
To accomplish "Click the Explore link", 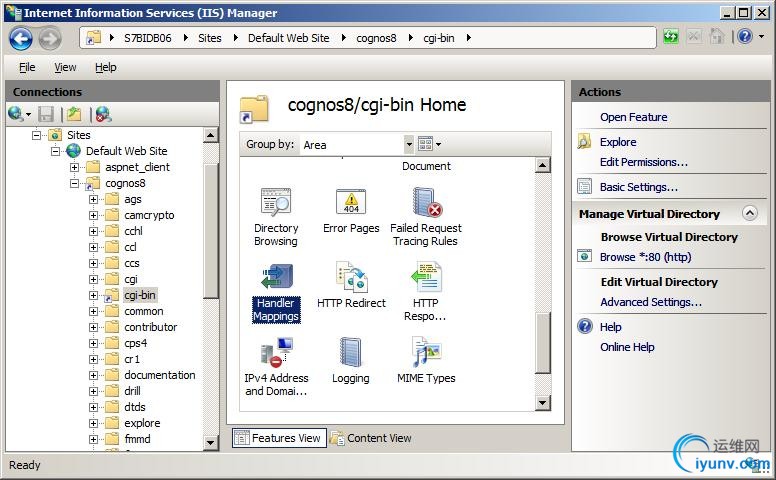I will tap(618, 142).
